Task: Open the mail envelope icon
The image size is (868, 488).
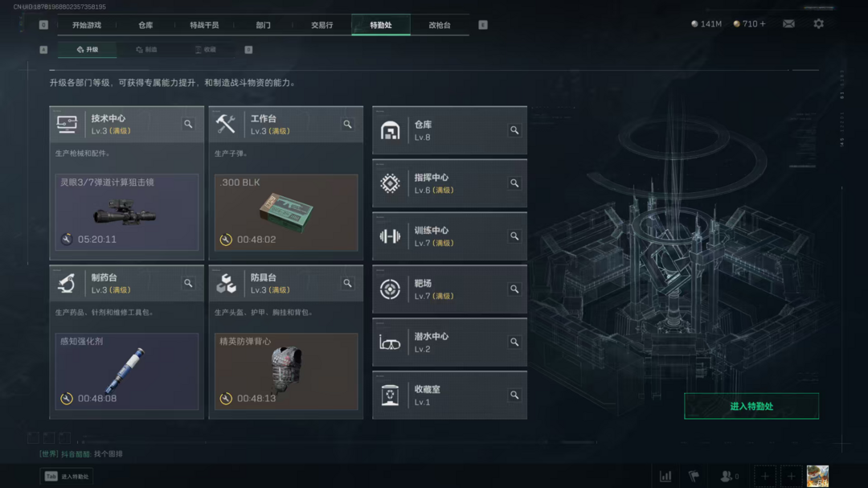Action: pos(789,24)
